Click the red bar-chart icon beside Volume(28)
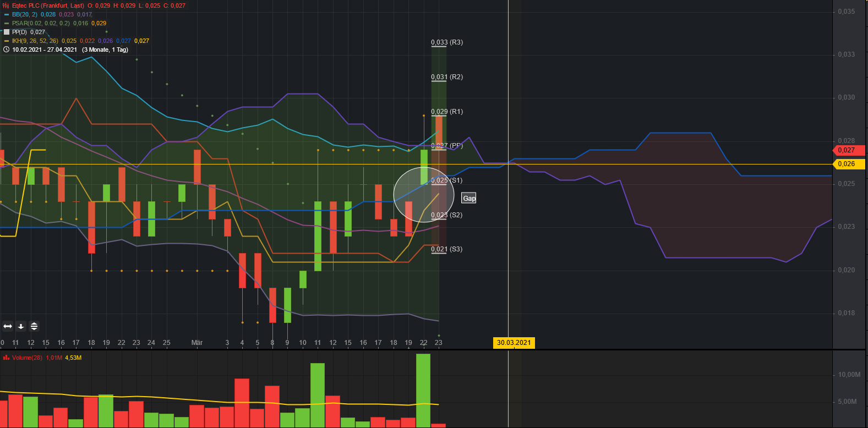This screenshot has width=868, height=428. click(6, 358)
